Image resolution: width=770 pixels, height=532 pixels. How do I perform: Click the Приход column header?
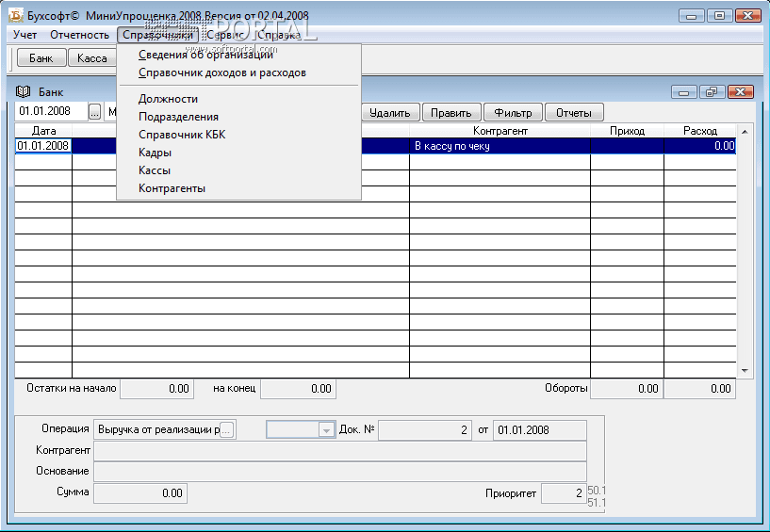click(627, 131)
